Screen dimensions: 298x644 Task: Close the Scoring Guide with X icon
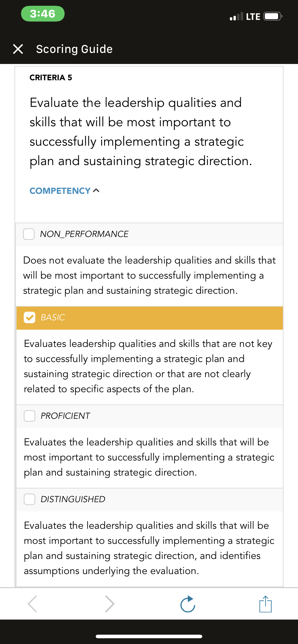point(18,49)
